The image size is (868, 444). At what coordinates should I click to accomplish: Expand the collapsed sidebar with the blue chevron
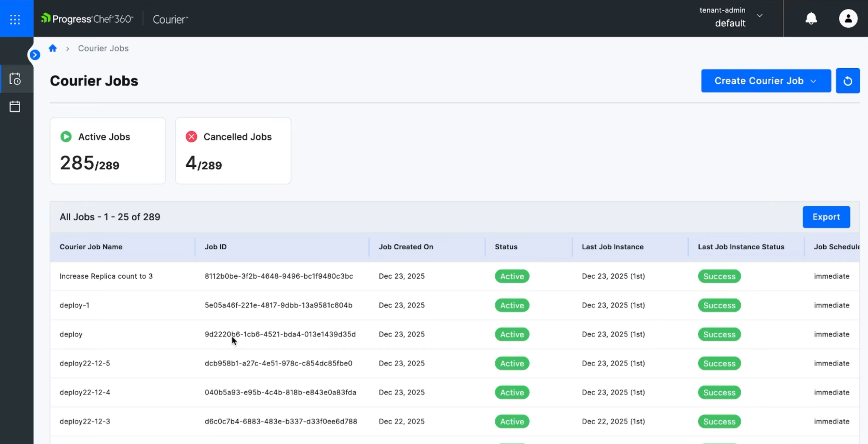tap(35, 55)
